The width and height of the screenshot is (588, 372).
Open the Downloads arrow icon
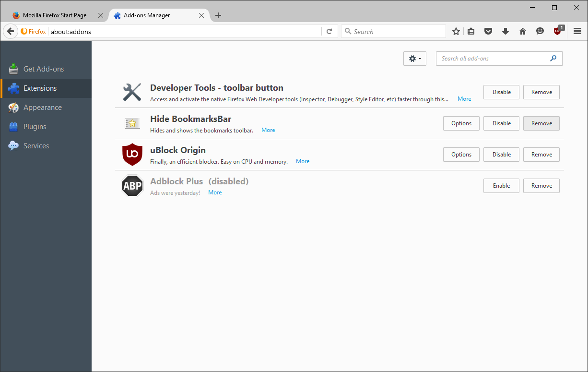coord(506,32)
